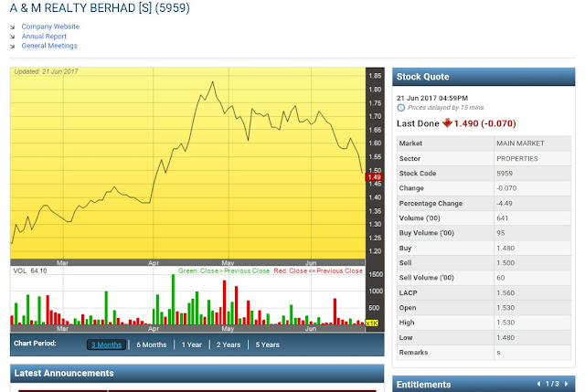Click the arrow bullet beside Company Website

point(12,26)
